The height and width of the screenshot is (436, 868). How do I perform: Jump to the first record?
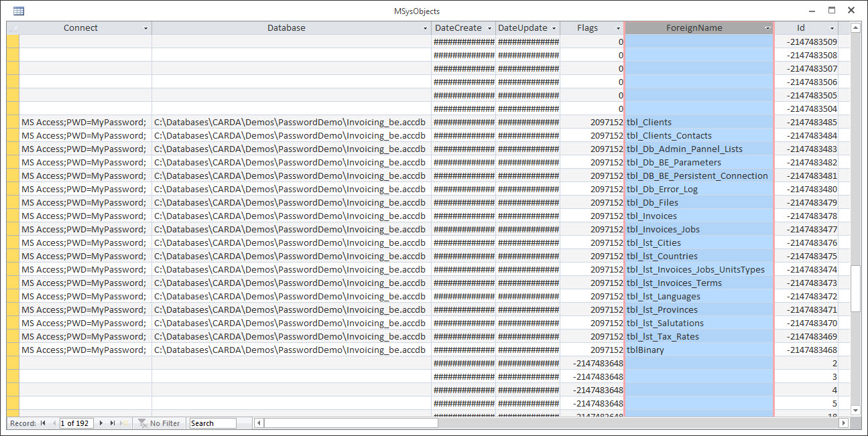point(43,423)
